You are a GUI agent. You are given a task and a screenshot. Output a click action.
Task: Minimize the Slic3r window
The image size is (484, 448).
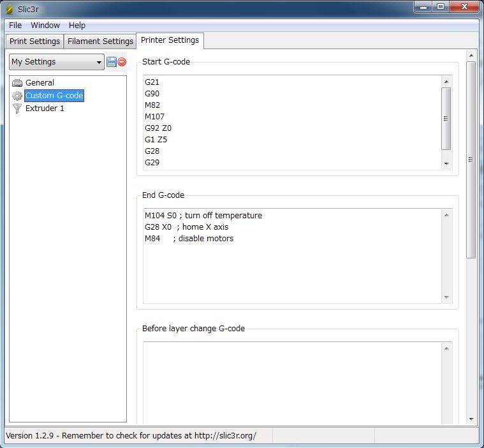click(423, 7)
